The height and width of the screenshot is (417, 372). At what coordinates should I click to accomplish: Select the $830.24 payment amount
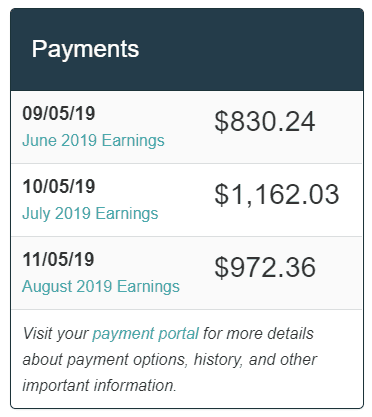pyautogui.click(x=265, y=122)
